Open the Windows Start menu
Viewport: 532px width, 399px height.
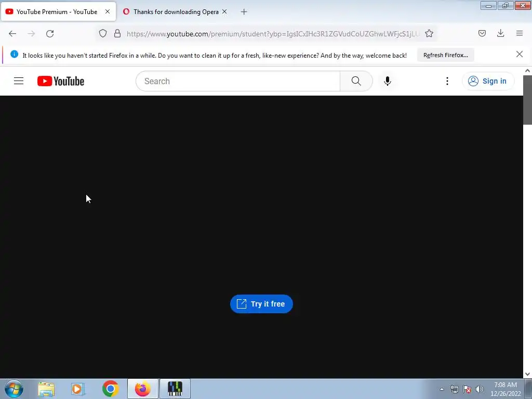point(14,389)
